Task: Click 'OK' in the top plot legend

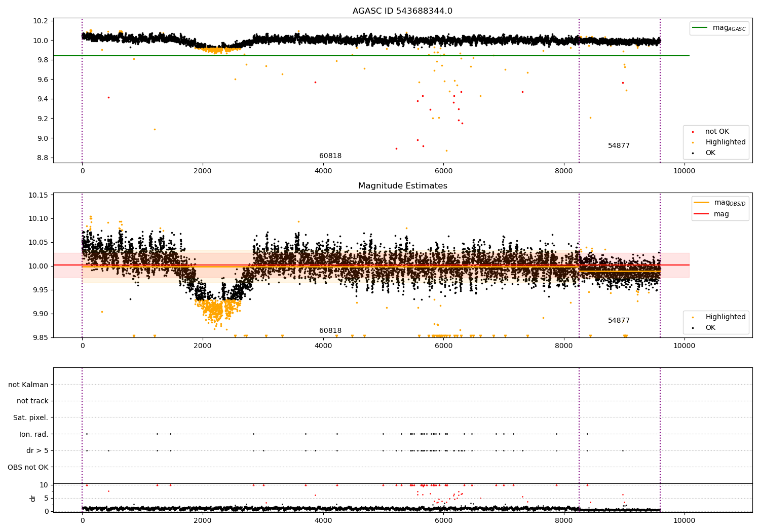Action: point(710,153)
